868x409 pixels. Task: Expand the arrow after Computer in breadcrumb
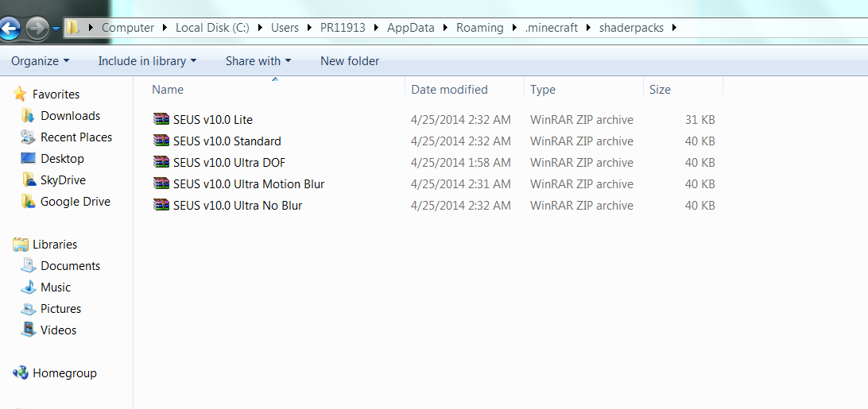(x=165, y=28)
